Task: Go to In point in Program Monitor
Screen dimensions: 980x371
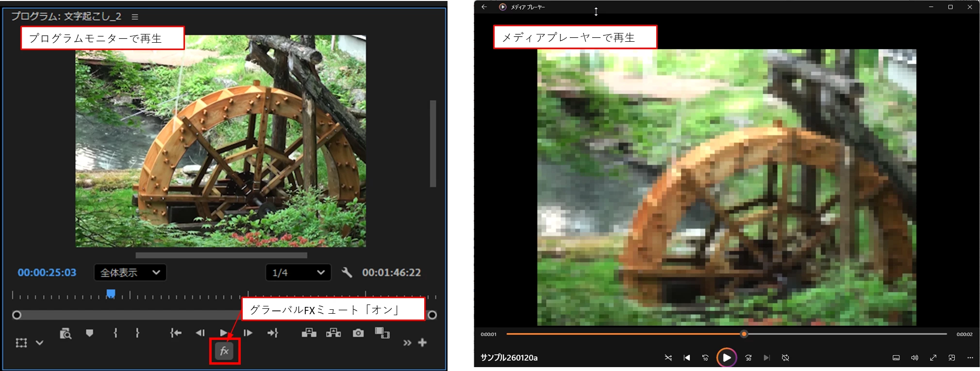Action: pyautogui.click(x=176, y=333)
